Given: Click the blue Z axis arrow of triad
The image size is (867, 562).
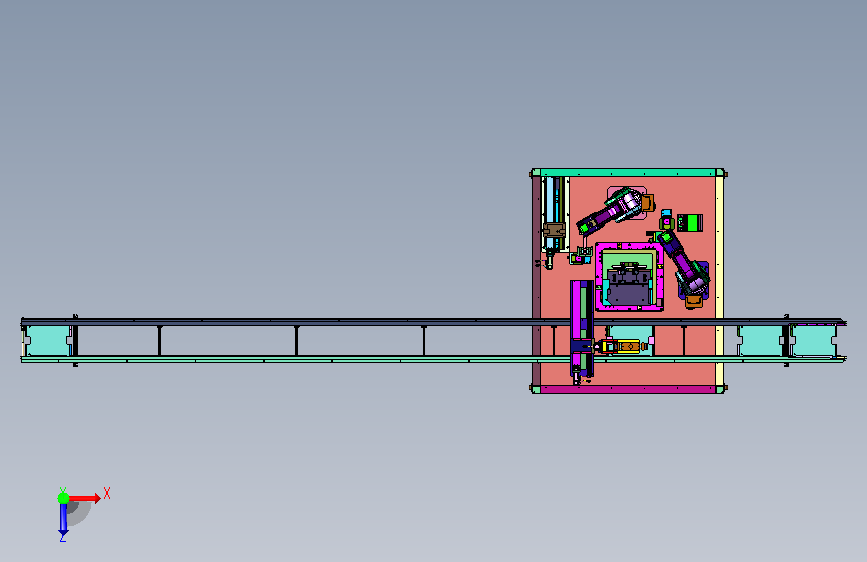Looking at the screenshot, I should point(63,520).
